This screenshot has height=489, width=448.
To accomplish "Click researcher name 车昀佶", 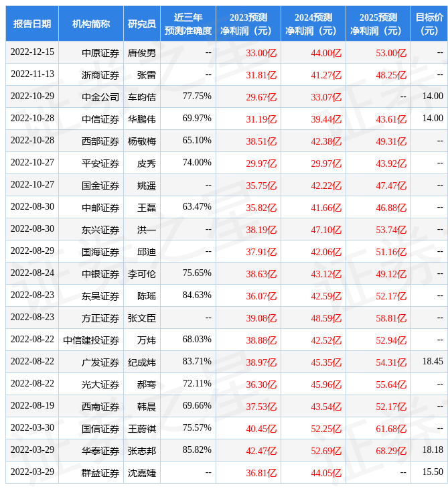I will [x=142, y=97].
